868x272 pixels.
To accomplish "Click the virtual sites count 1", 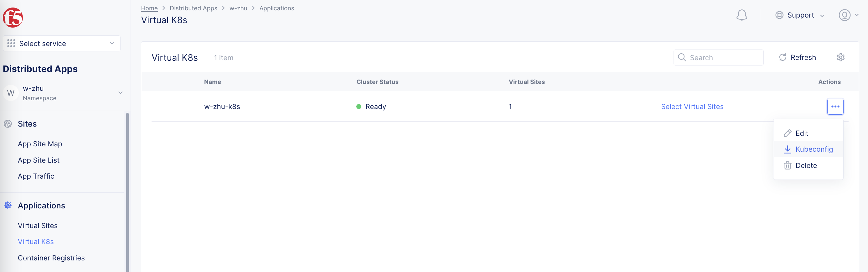I will click(x=510, y=107).
